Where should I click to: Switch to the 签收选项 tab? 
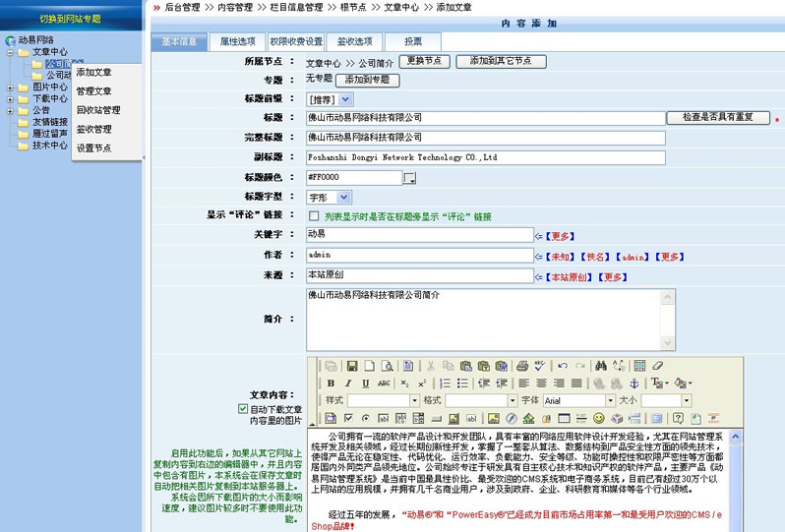click(x=354, y=41)
